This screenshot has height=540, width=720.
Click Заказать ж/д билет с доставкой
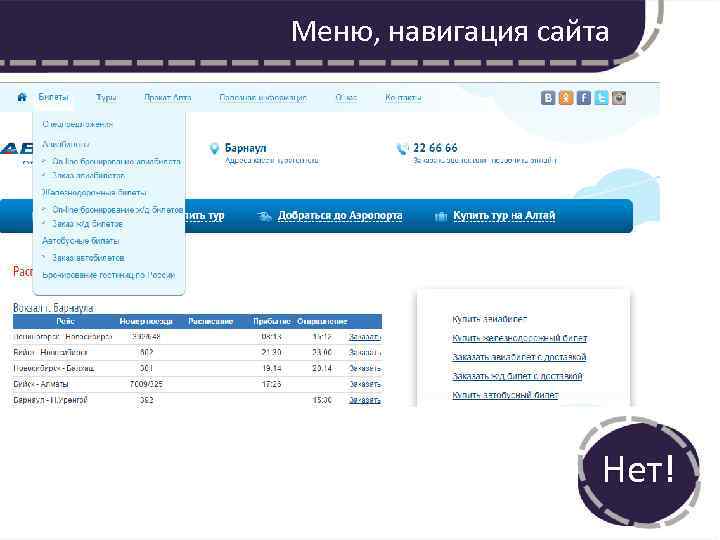pos(517,377)
